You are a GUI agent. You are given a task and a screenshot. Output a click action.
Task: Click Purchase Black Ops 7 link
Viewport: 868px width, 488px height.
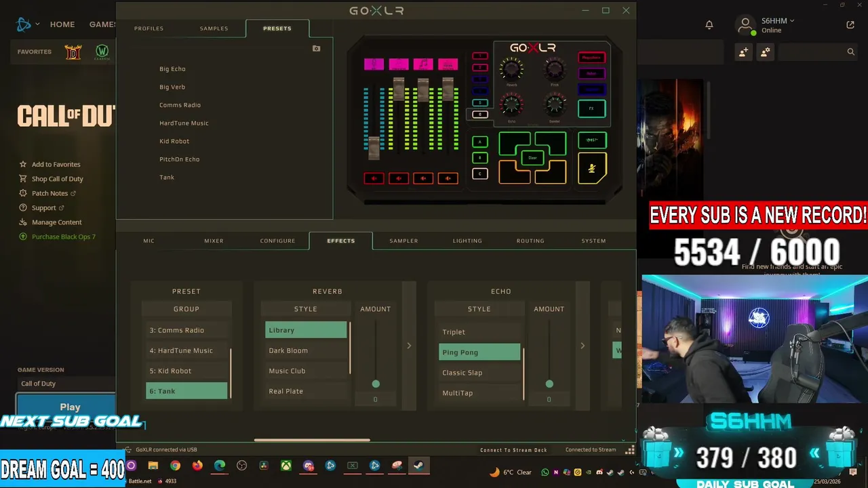(x=64, y=237)
